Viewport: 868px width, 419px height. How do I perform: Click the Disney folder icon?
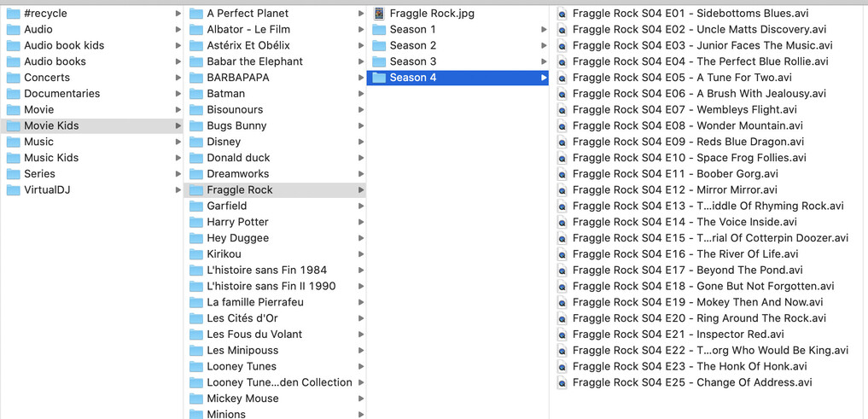point(196,142)
